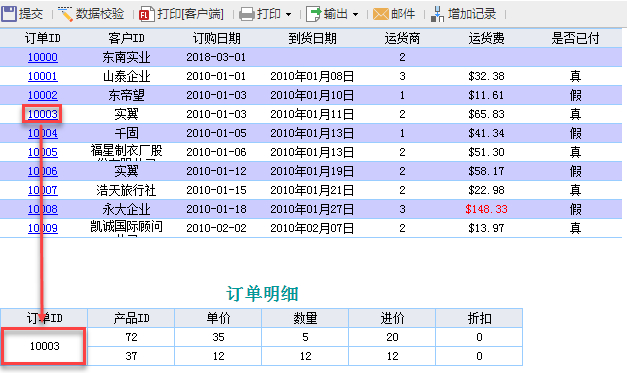The width and height of the screenshot is (627, 373).
Task: Click the 产品ID header in detail table
Action: coord(131,318)
